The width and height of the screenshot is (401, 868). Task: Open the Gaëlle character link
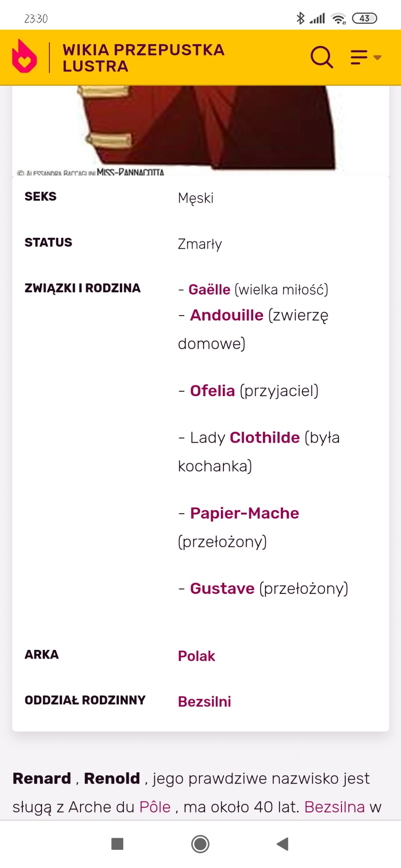point(209,290)
